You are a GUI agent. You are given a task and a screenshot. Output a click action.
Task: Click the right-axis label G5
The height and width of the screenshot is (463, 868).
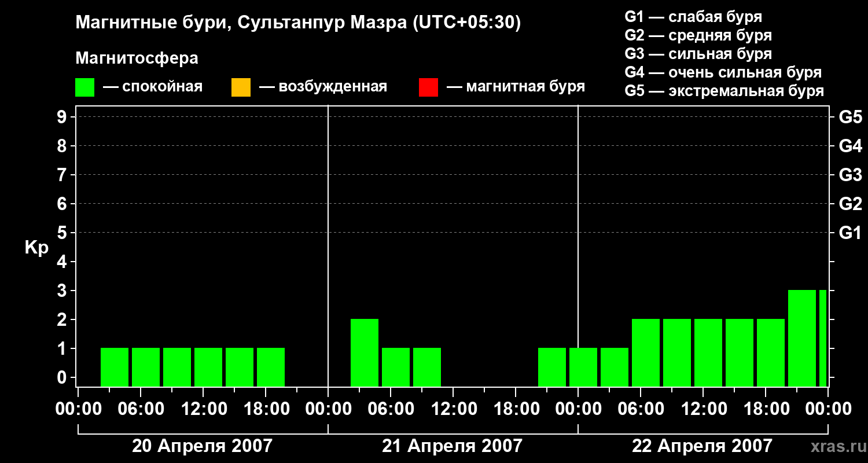[851, 117]
